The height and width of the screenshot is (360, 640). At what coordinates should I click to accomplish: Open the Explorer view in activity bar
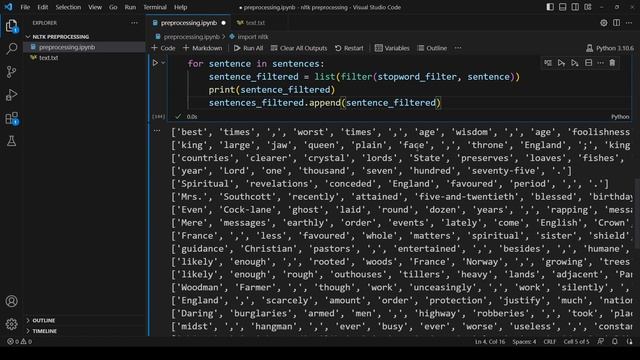(x=11, y=26)
